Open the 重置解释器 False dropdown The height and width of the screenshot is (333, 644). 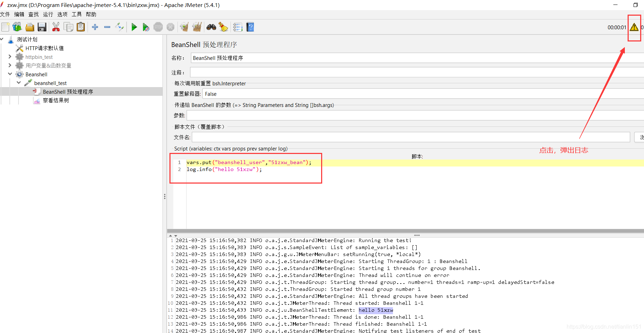423,94
